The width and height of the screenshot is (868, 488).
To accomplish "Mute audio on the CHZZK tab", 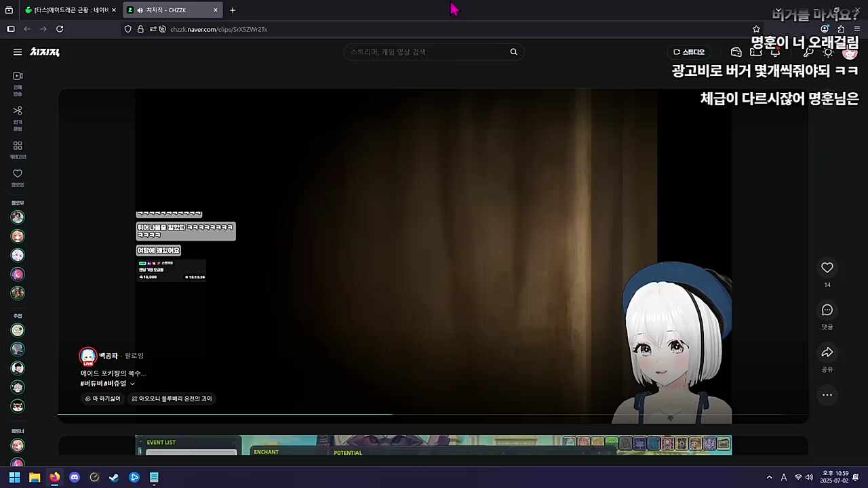I will (x=140, y=10).
